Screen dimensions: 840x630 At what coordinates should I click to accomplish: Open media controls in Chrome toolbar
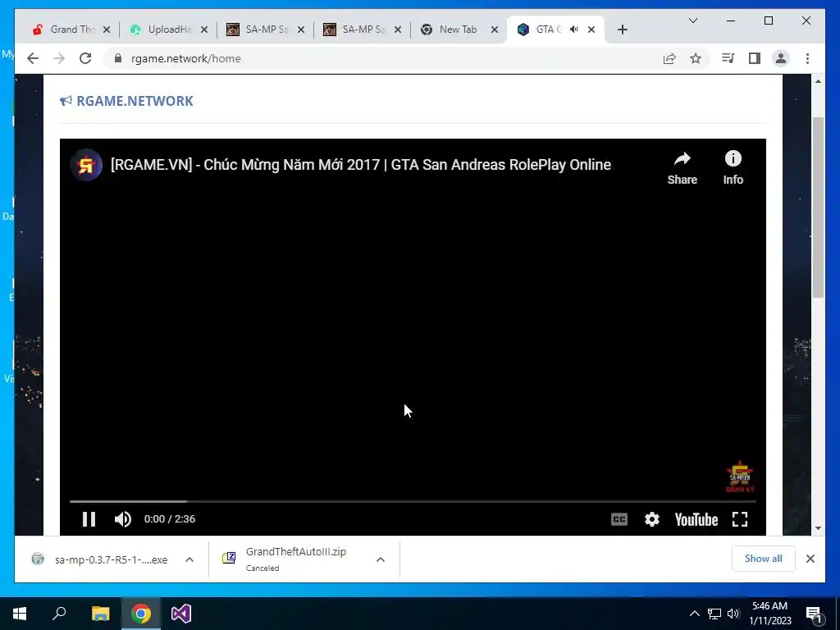(728, 58)
